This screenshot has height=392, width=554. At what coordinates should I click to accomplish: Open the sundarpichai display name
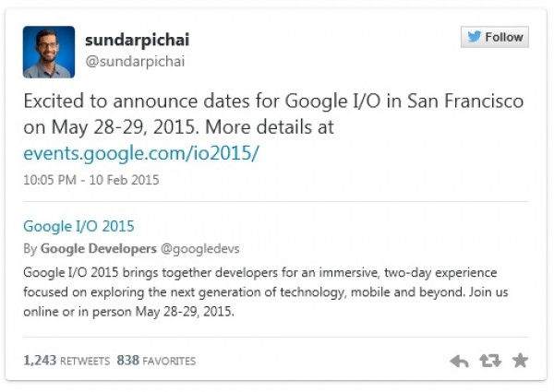[137, 40]
